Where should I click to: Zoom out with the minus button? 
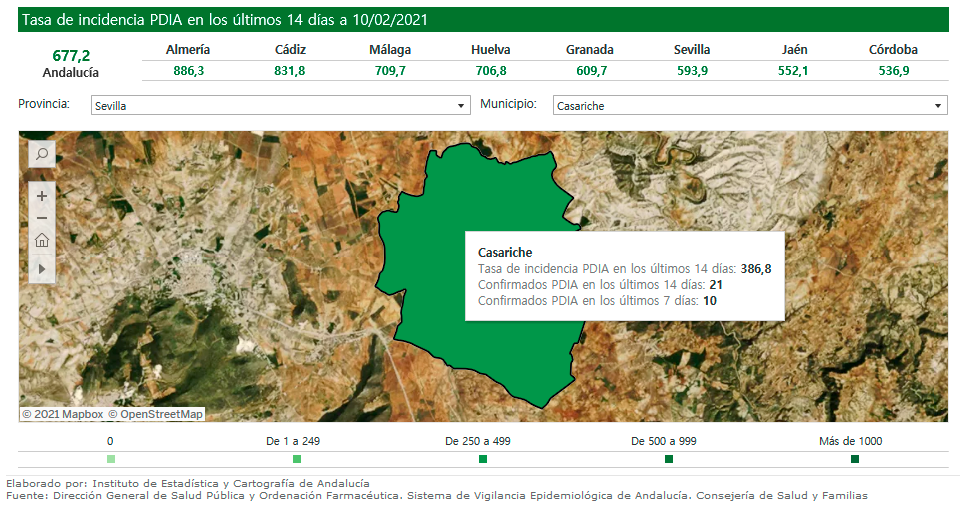42,218
